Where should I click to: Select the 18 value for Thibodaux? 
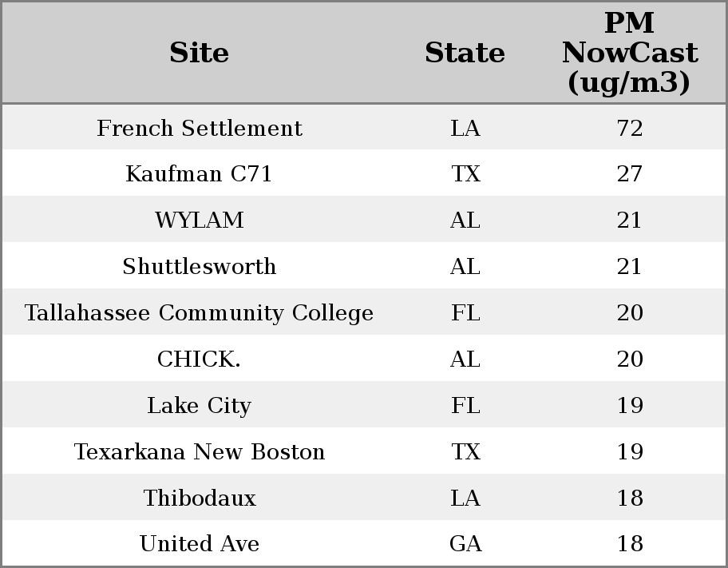click(x=629, y=498)
